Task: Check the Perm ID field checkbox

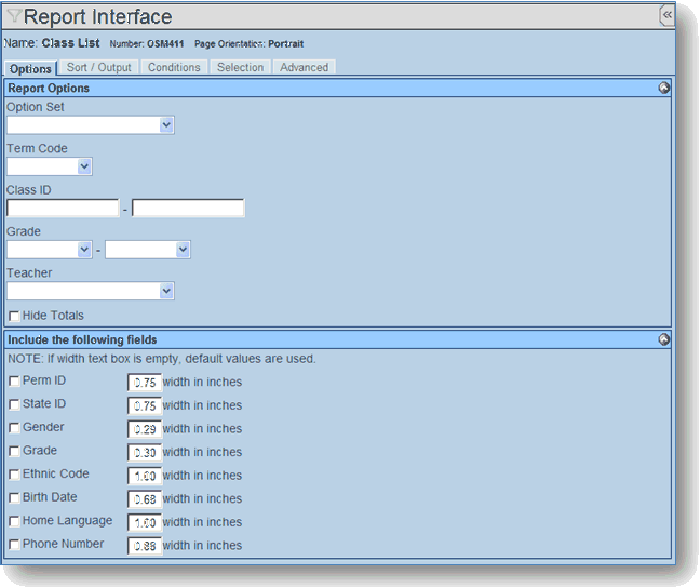Action: coord(14,381)
